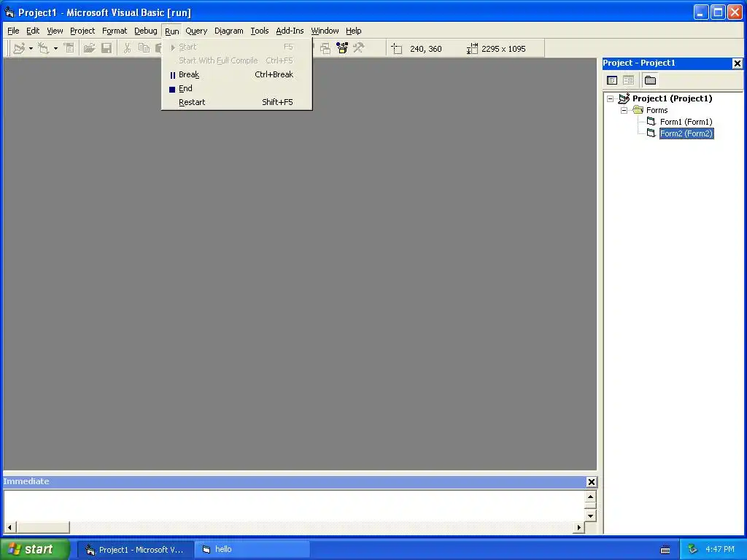Select Form1 (Form1) in Project tree
The width and height of the screenshot is (747, 560).
[686, 122]
